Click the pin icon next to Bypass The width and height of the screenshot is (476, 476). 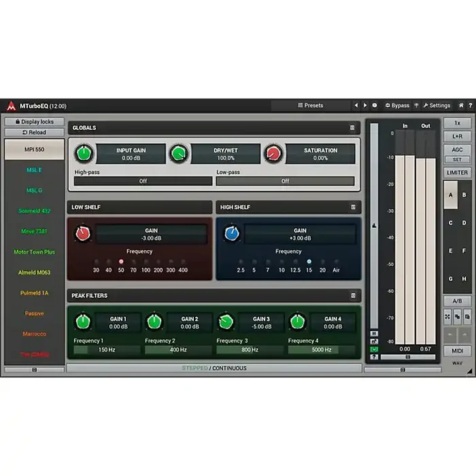point(416,105)
